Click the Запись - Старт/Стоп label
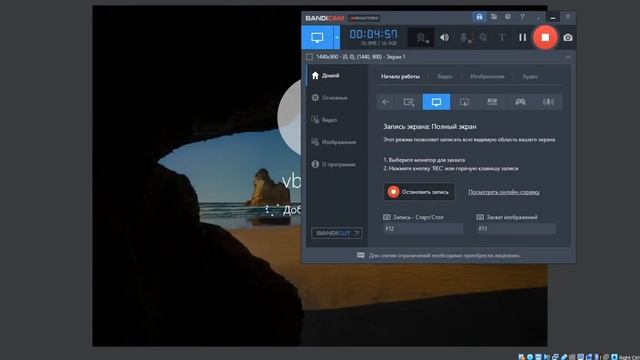Image resolution: width=640 pixels, height=360 pixels. pos(418,217)
